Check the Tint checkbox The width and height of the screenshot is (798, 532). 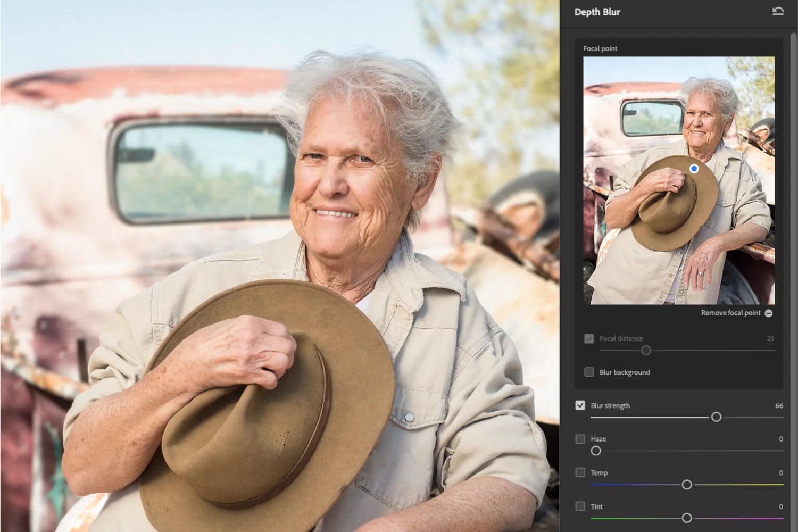pyautogui.click(x=580, y=506)
